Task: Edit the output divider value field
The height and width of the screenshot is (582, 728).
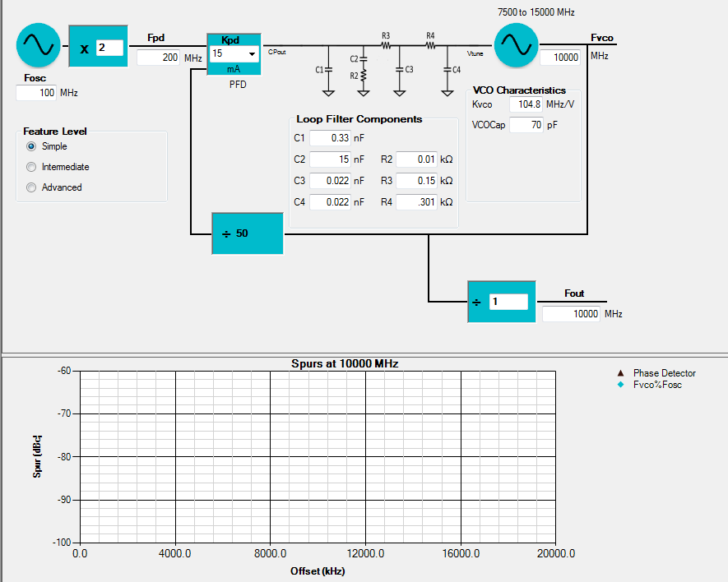Action: click(x=508, y=302)
